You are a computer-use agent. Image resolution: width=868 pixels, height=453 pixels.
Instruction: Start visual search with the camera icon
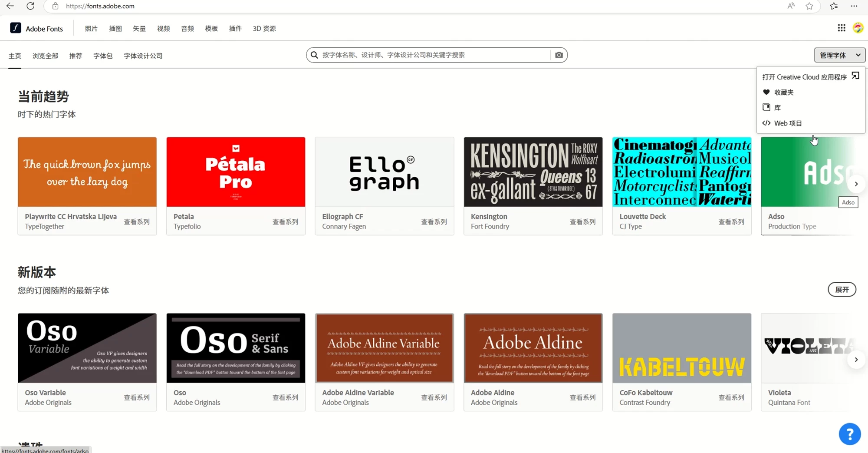pos(559,55)
